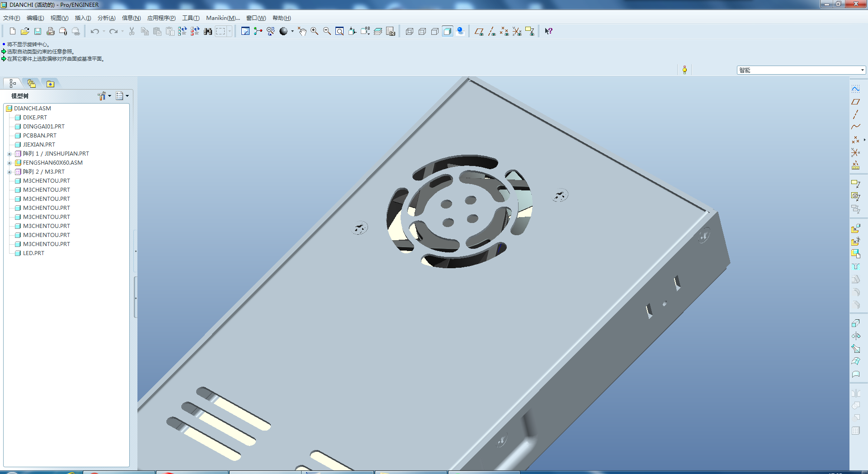This screenshot has width=868, height=474.
Task: Switch to Hidden Line display mode
Action: pyautogui.click(x=422, y=31)
